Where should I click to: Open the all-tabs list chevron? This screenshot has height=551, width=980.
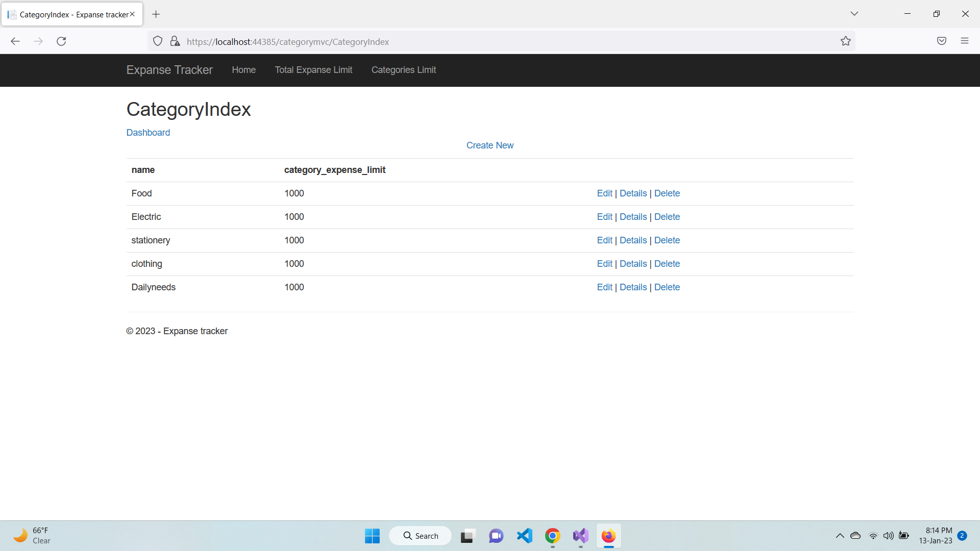pos(854,14)
